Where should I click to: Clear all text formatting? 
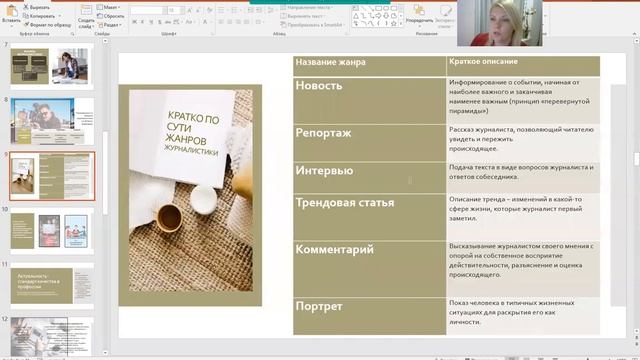(x=209, y=10)
